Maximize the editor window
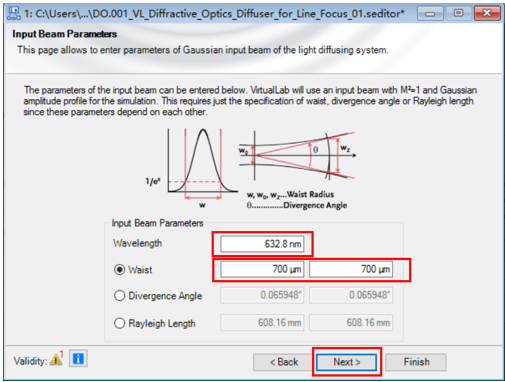Image resolution: width=505 pixels, height=382 pixels. [x=458, y=13]
